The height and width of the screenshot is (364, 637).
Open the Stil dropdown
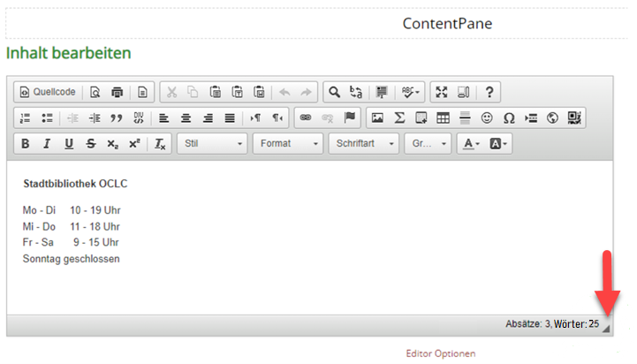[212, 144]
